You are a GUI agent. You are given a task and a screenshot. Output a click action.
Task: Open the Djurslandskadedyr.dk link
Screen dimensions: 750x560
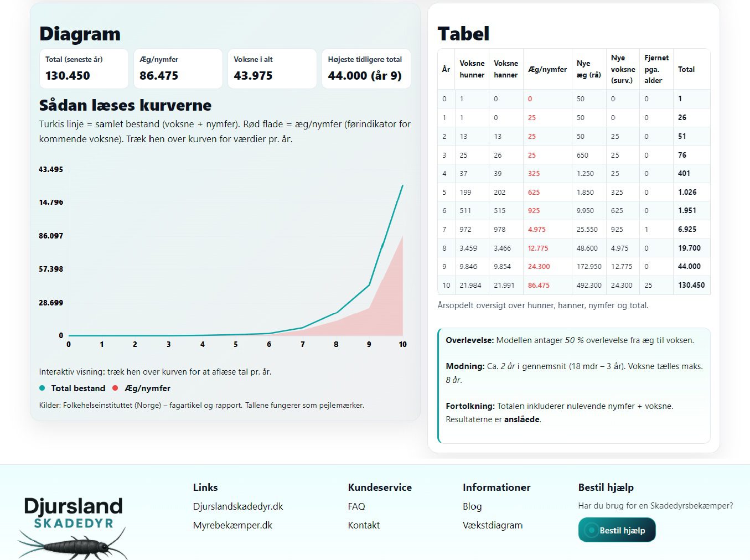(x=238, y=506)
